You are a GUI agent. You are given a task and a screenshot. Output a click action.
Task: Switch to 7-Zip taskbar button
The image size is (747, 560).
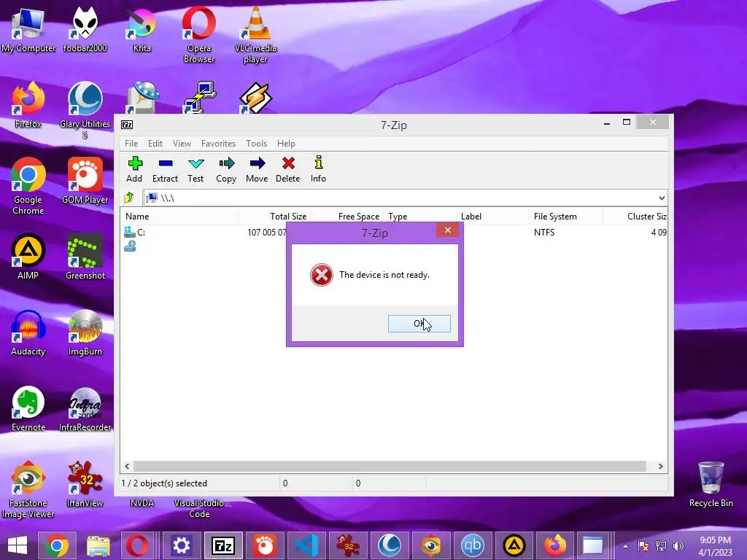[x=223, y=545]
